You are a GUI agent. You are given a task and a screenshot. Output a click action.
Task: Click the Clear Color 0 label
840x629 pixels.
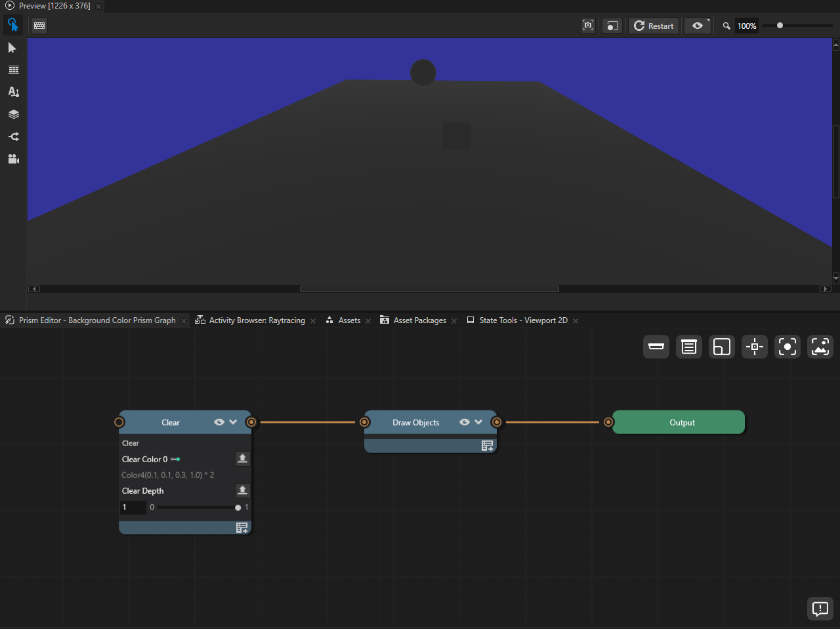(144, 459)
